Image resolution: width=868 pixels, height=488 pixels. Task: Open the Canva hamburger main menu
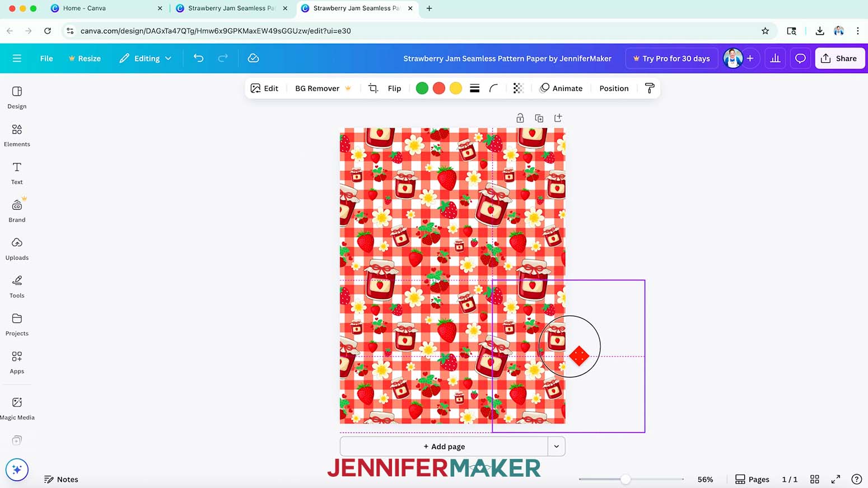pyautogui.click(x=17, y=58)
